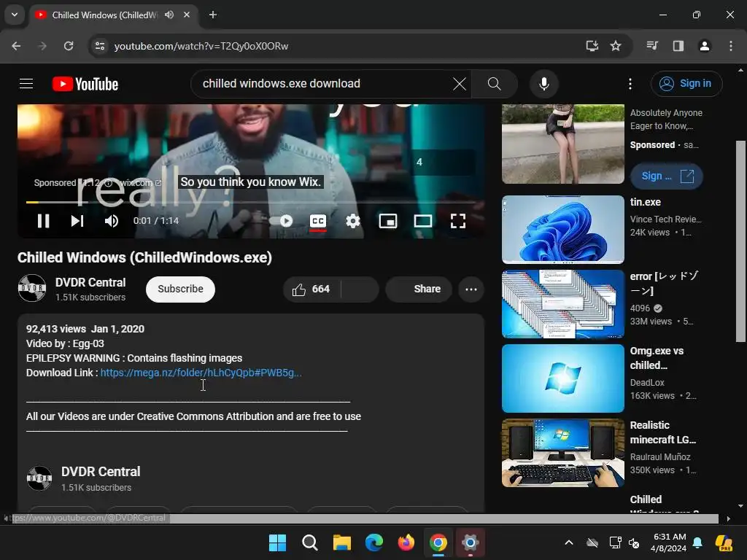Open more actions ellipsis under video

pos(471,289)
